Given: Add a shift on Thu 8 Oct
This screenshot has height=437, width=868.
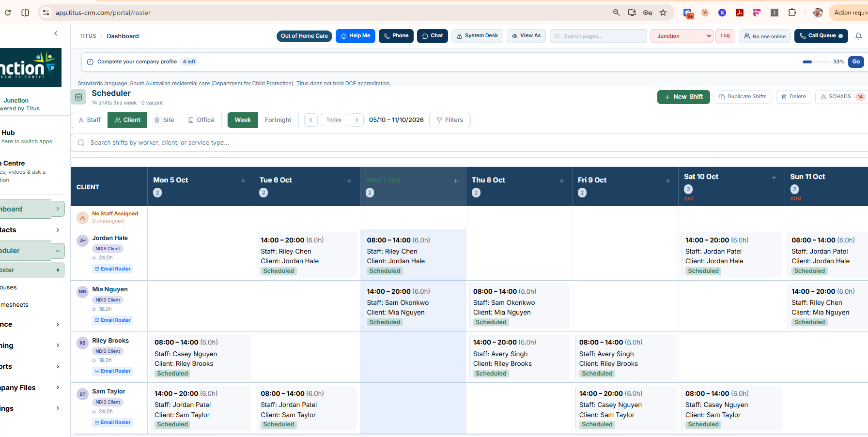Looking at the screenshot, I should coord(562,181).
